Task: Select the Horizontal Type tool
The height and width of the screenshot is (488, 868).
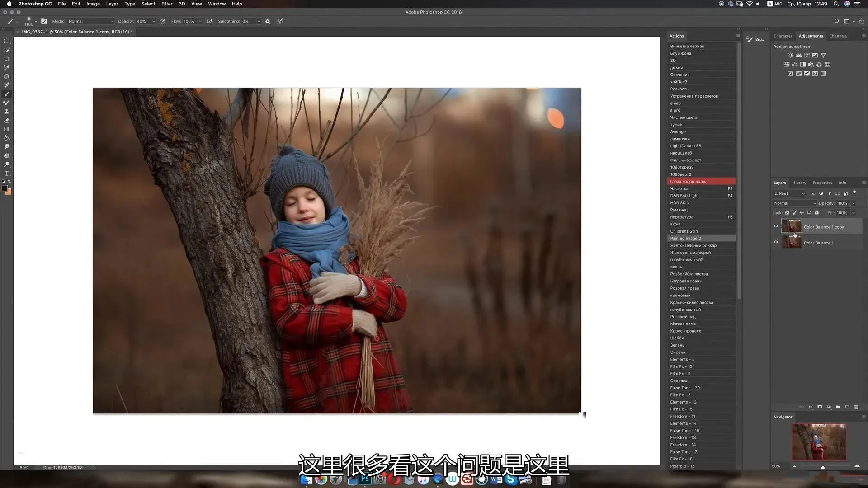Action: (6, 174)
